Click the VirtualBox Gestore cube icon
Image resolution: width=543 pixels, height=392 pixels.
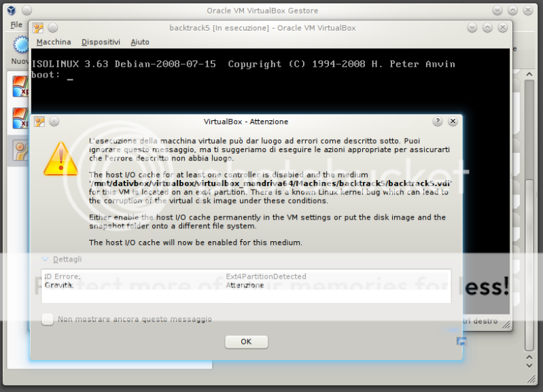coord(12,10)
